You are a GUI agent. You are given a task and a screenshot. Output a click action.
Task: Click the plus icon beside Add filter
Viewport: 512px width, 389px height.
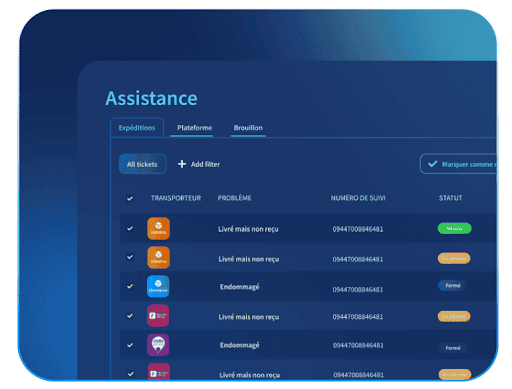(x=182, y=164)
